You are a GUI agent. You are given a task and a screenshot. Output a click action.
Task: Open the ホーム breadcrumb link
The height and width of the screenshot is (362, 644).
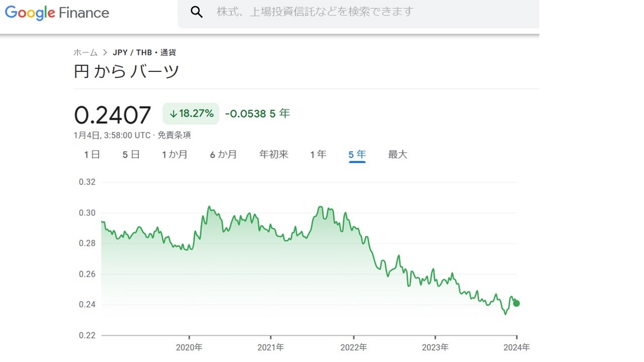click(84, 52)
